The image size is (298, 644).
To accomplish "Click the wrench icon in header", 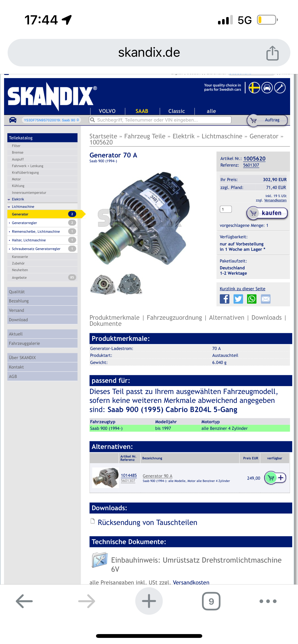I will pyautogui.click(x=280, y=88).
